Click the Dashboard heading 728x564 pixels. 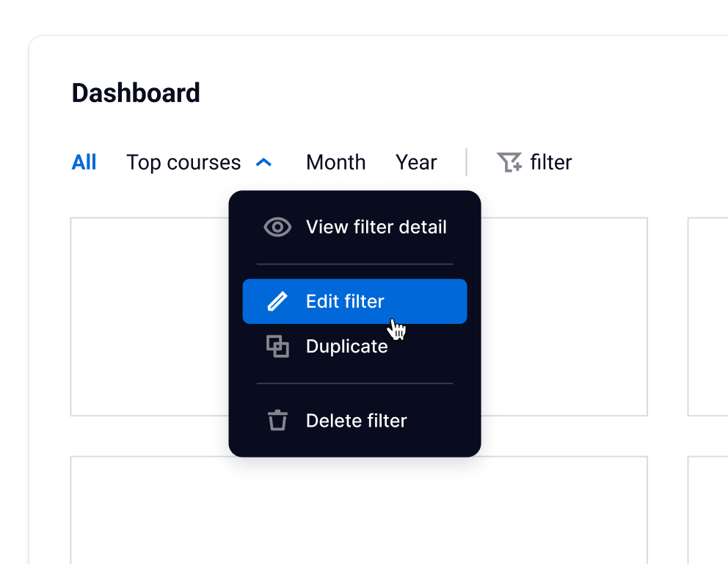(x=136, y=93)
